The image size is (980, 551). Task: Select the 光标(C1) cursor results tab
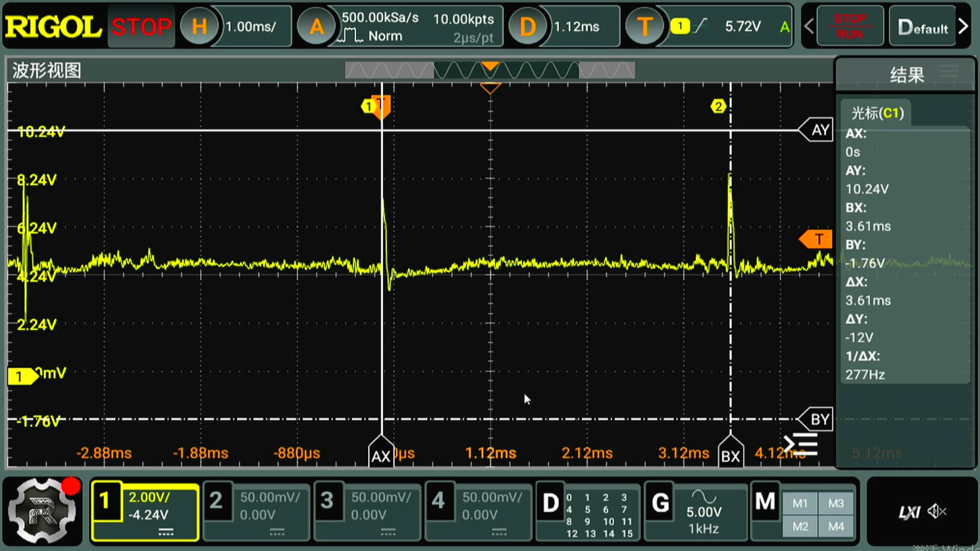[877, 113]
